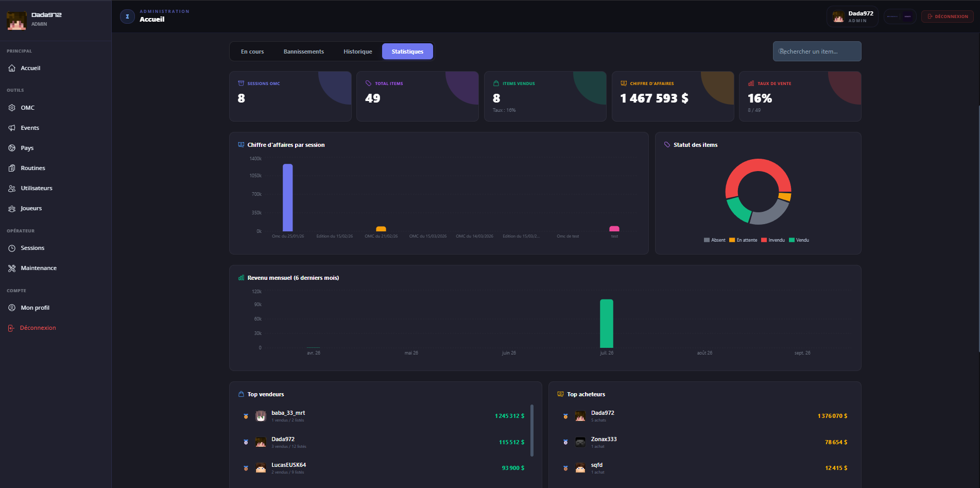Click the Rechercher un item search field
This screenshot has height=488, width=980.
pyautogui.click(x=817, y=52)
